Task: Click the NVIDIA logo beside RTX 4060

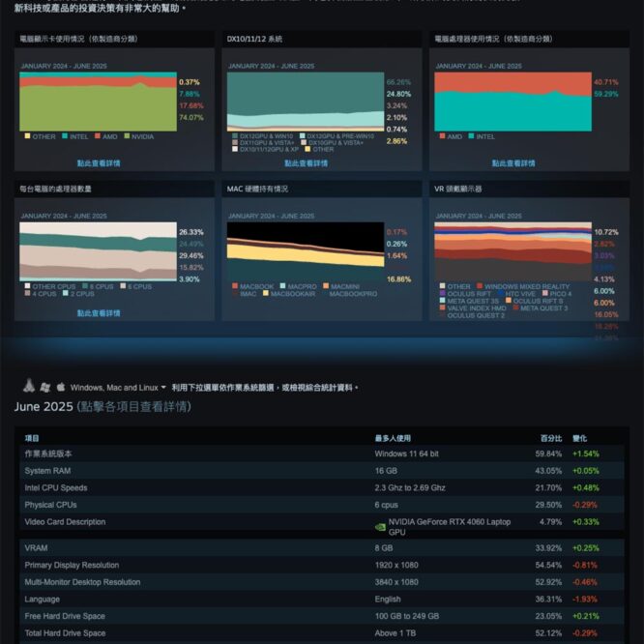Action: pos(380,527)
